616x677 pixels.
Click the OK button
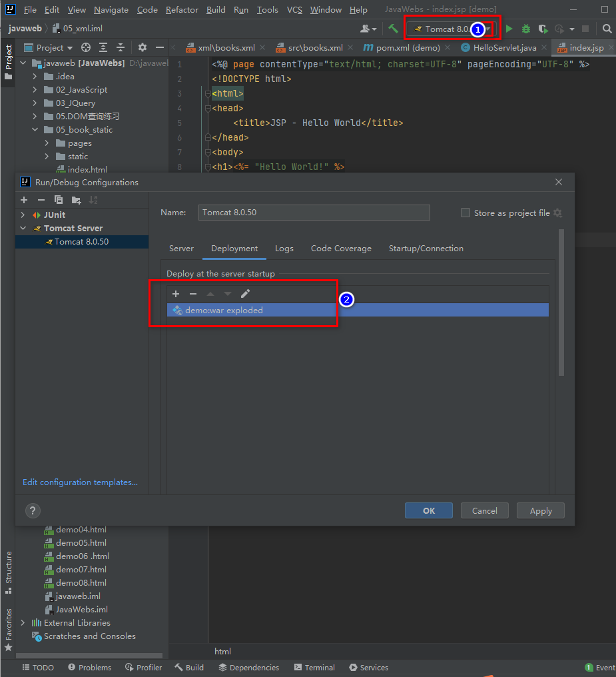429,510
